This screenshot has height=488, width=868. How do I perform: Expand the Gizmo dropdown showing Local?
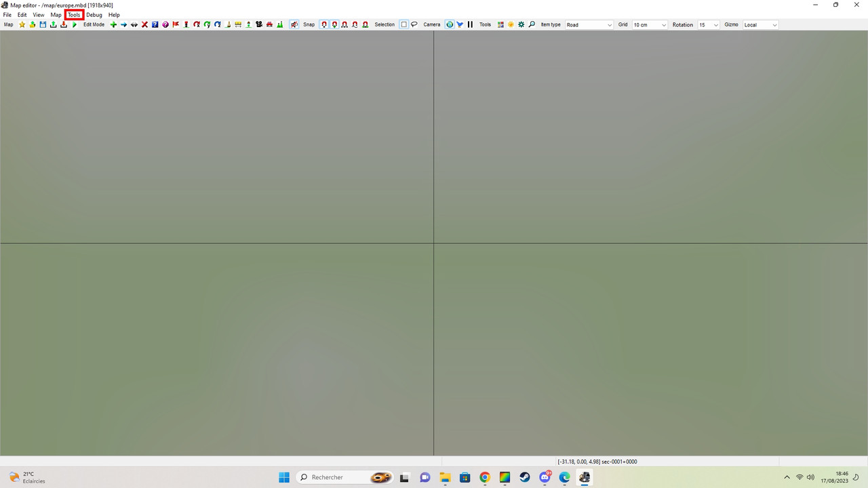pos(761,24)
